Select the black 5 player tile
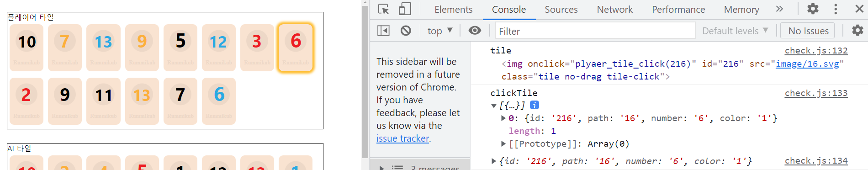The image size is (868, 170). 180,48
